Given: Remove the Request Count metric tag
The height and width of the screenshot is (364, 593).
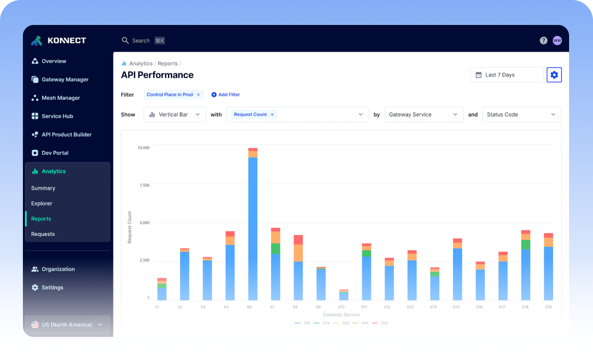Looking at the screenshot, I should [272, 114].
